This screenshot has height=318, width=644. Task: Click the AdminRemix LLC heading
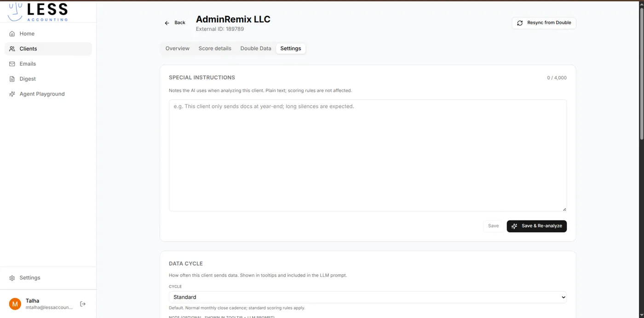pyautogui.click(x=233, y=19)
